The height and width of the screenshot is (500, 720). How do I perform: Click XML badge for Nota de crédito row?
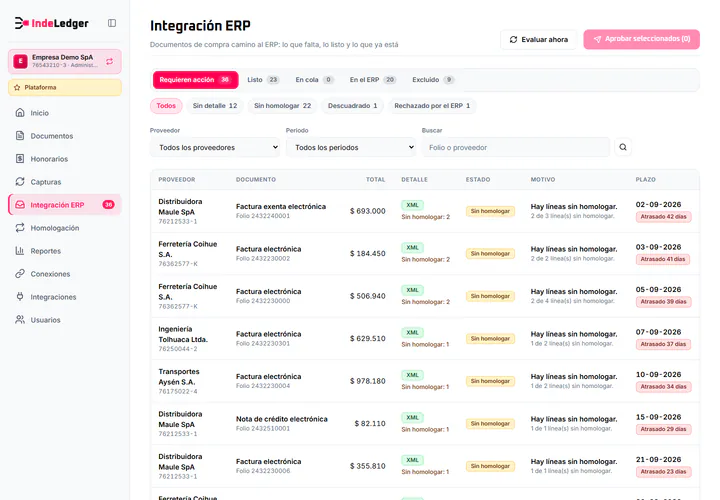pyautogui.click(x=412, y=418)
